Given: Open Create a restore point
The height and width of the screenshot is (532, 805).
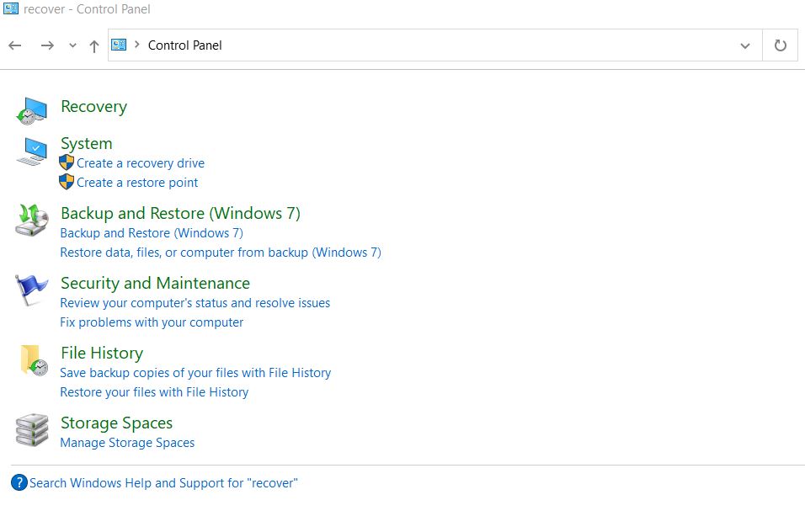Looking at the screenshot, I should (137, 183).
